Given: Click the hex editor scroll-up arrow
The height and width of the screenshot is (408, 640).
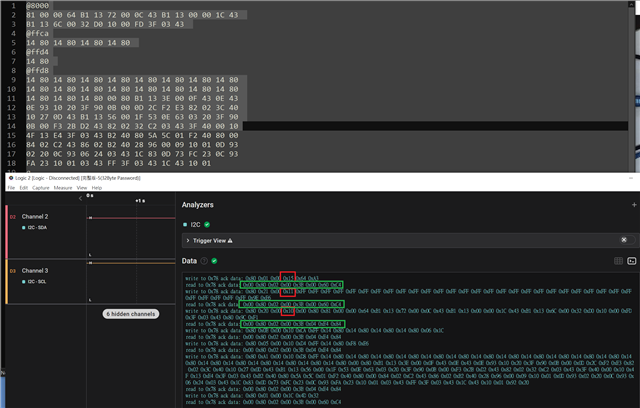Looking at the screenshot, I should click(631, 4).
